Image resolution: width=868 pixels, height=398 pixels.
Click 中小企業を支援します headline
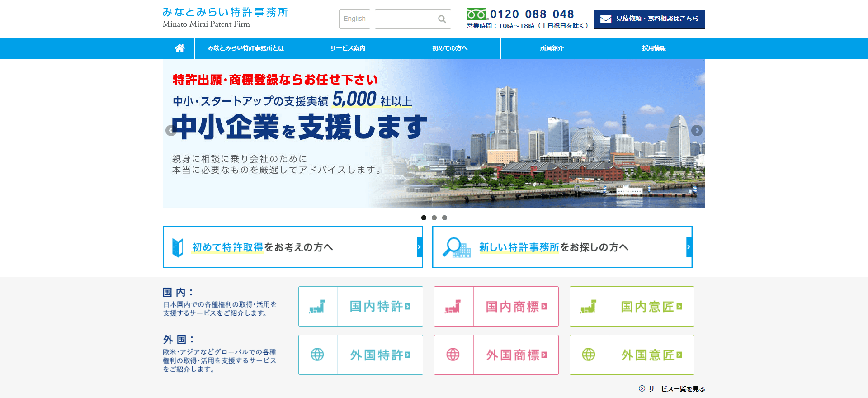pyautogui.click(x=299, y=127)
